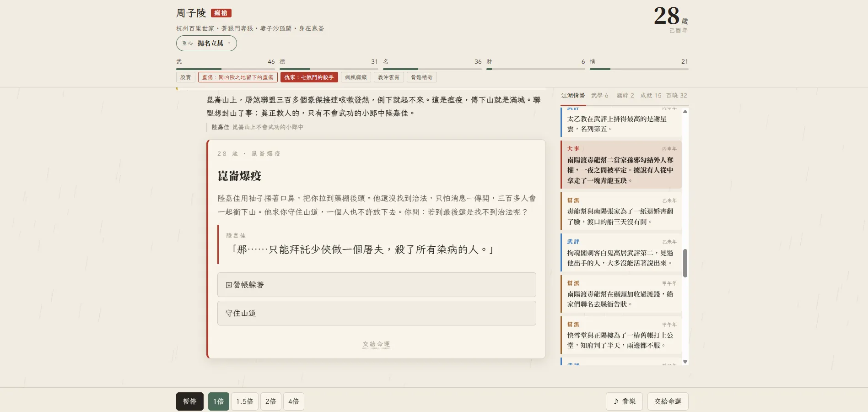Select the 殷實 trait tag
The width and height of the screenshot is (868, 412).
(186, 77)
